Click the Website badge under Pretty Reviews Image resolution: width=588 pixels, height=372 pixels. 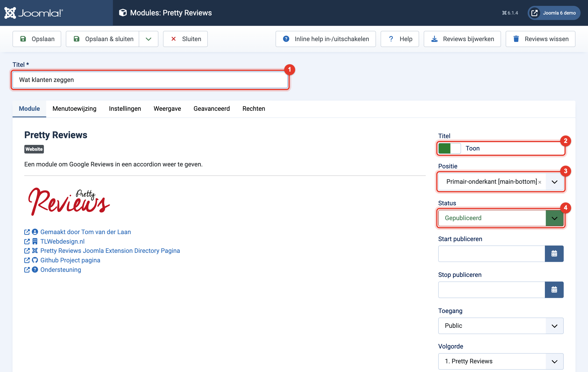pyautogui.click(x=34, y=149)
